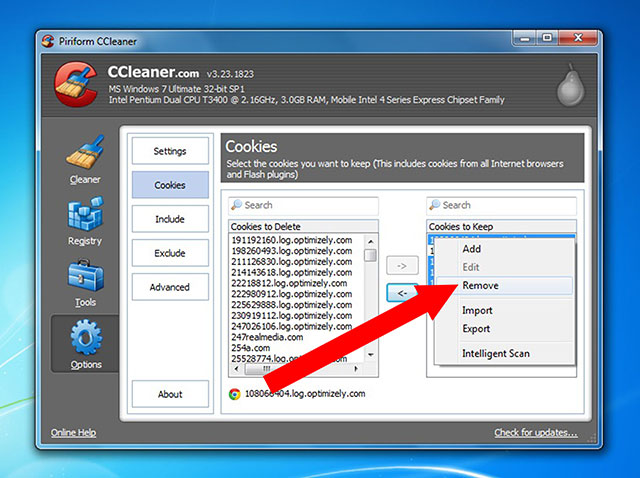Viewport: 640px width, 478px height.
Task: Choose Export from the context menu
Action: pos(504,329)
